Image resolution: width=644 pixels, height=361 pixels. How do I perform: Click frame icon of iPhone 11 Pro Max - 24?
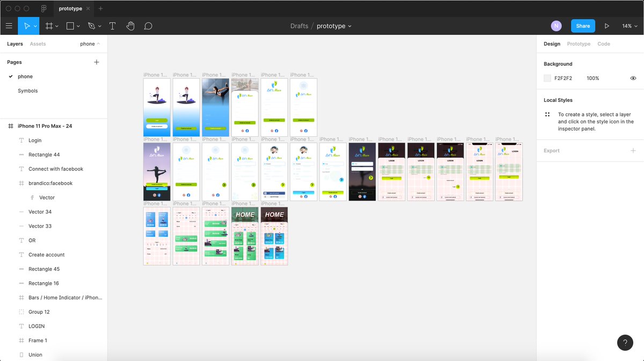(11, 126)
